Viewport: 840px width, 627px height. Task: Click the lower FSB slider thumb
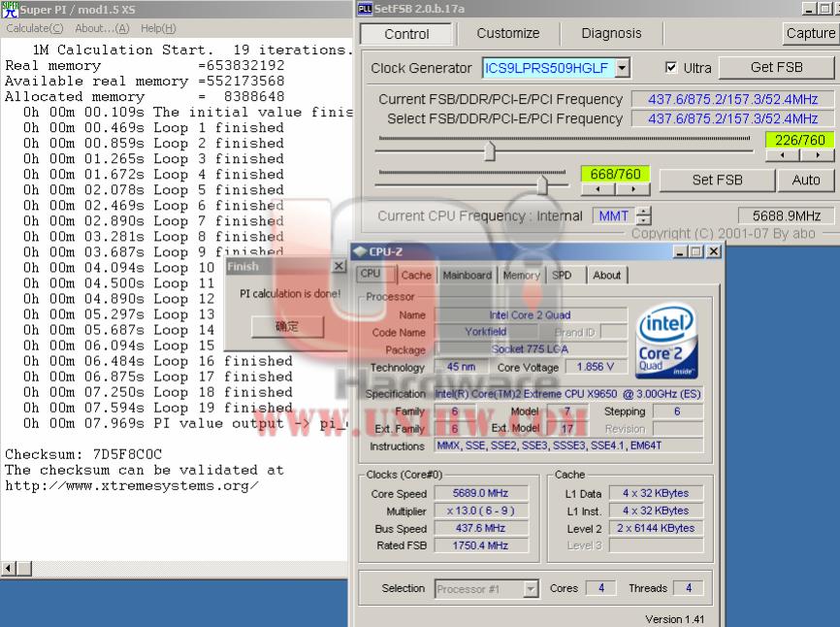(x=542, y=185)
